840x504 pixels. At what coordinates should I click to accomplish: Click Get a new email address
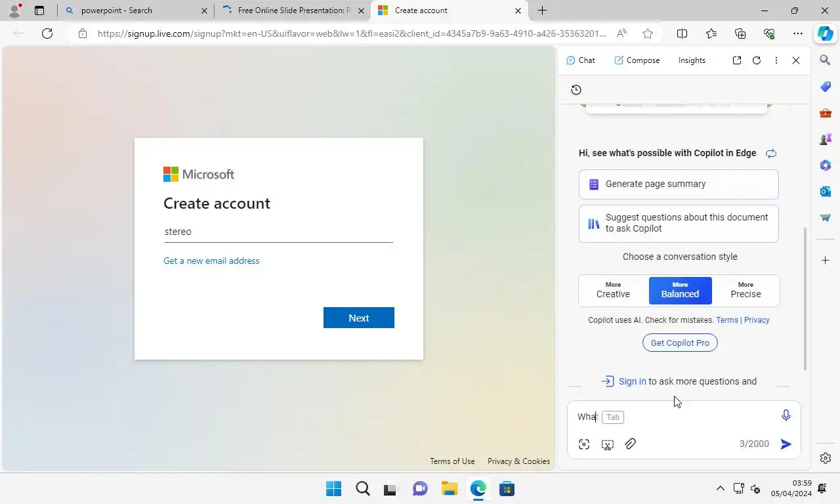211,261
